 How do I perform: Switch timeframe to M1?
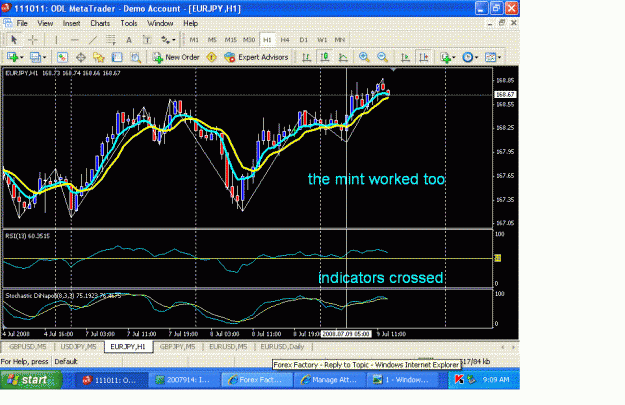(194, 40)
